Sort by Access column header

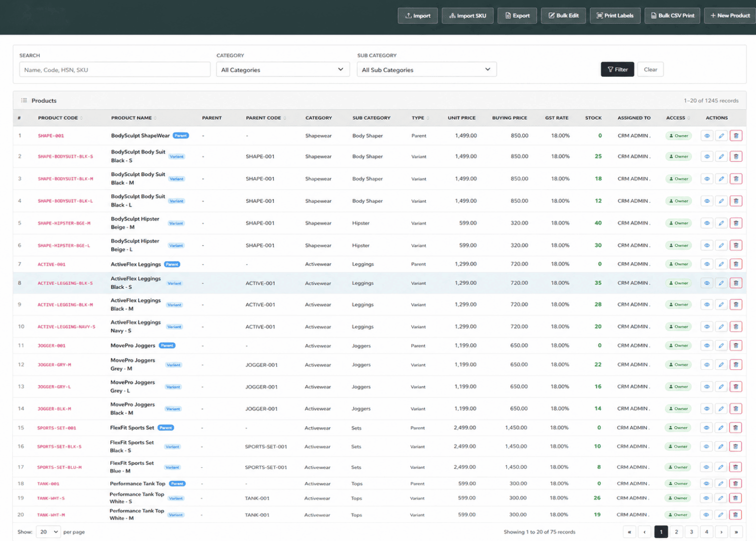(678, 118)
